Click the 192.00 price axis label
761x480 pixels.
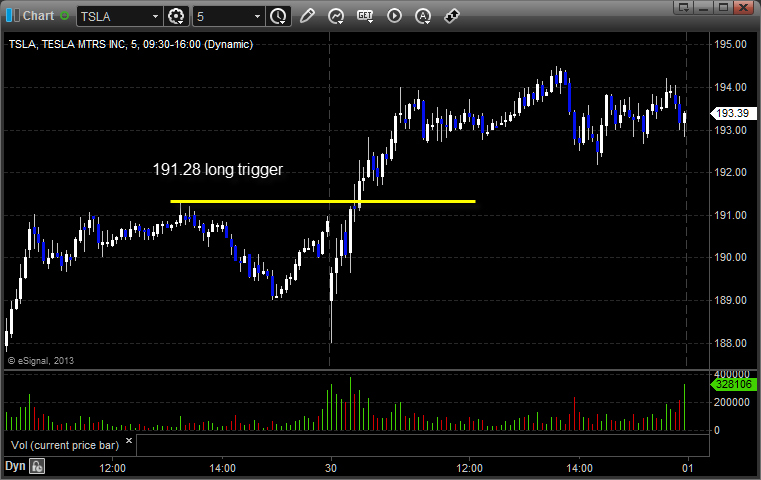tap(730, 172)
